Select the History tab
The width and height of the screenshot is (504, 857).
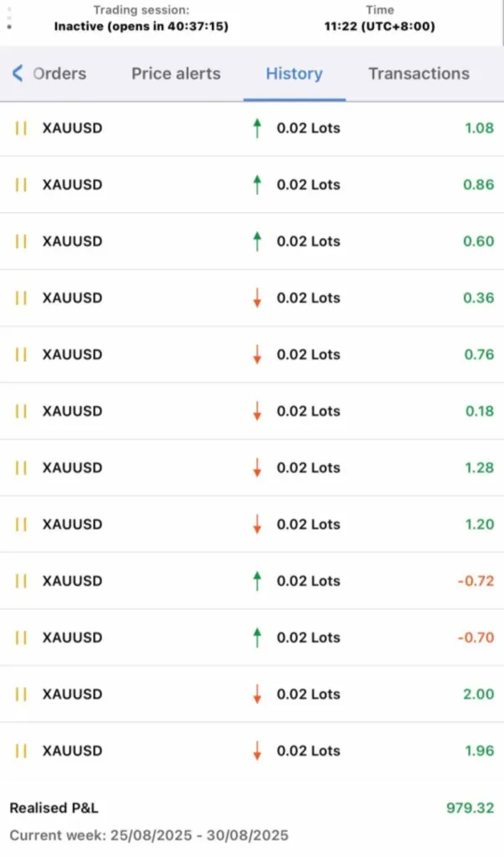(x=294, y=74)
